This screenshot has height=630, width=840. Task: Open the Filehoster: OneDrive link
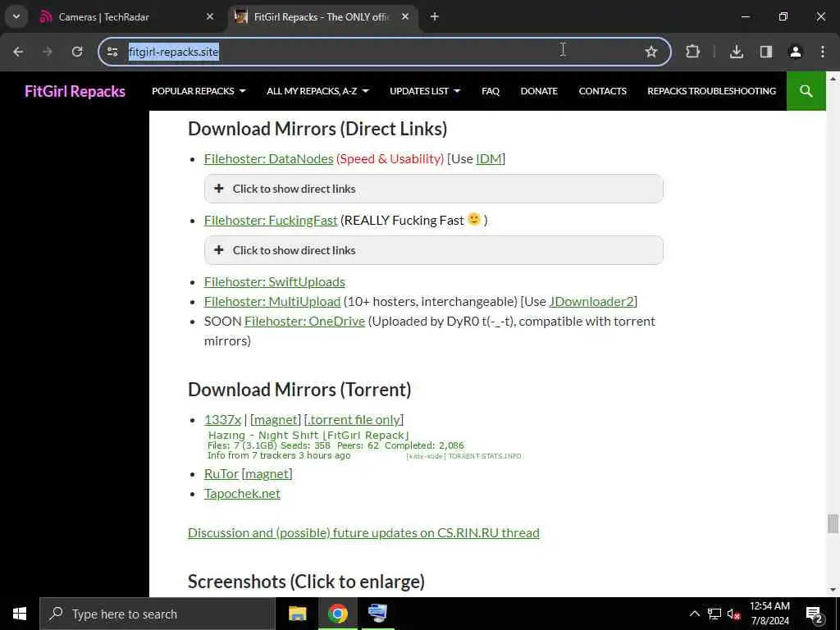point(305,322)
